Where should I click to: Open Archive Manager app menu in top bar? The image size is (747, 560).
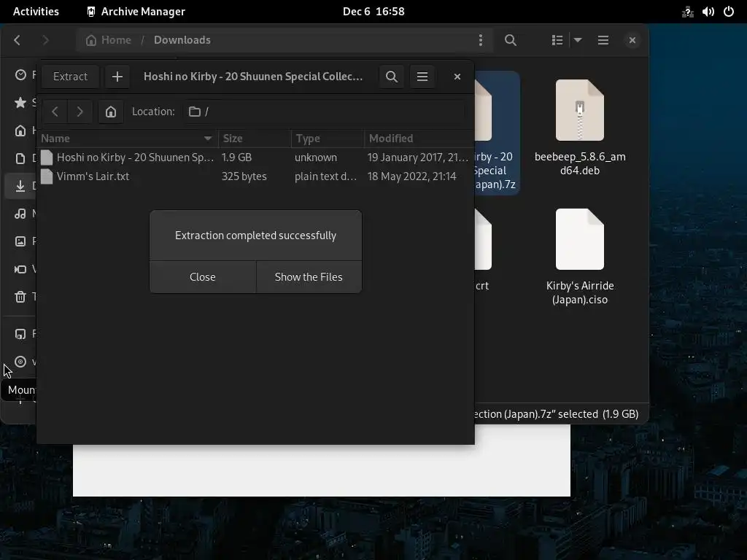tap(136, 12)
